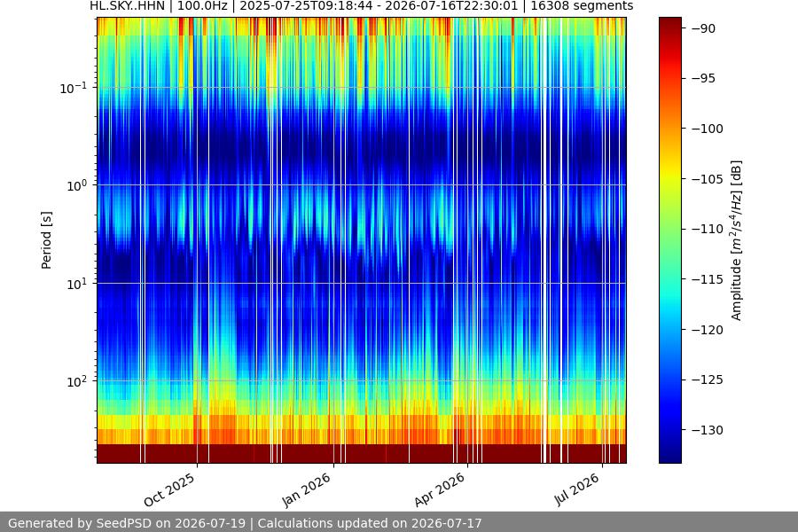
Task: Click the 'Amplitude [m²/s⁴/Hz] [dB]' colorbar label
Action: coord(737,240)
